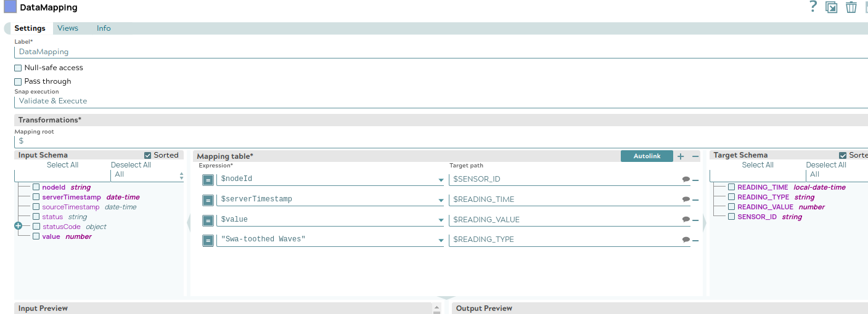Open the help question mark icon
868x314 pixels.
coord(813,7)
